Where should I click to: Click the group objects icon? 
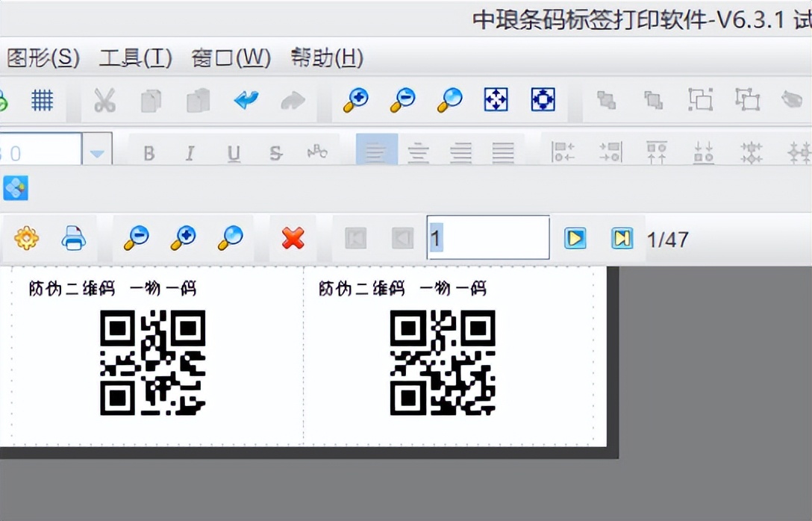click(x=700, y=99)
